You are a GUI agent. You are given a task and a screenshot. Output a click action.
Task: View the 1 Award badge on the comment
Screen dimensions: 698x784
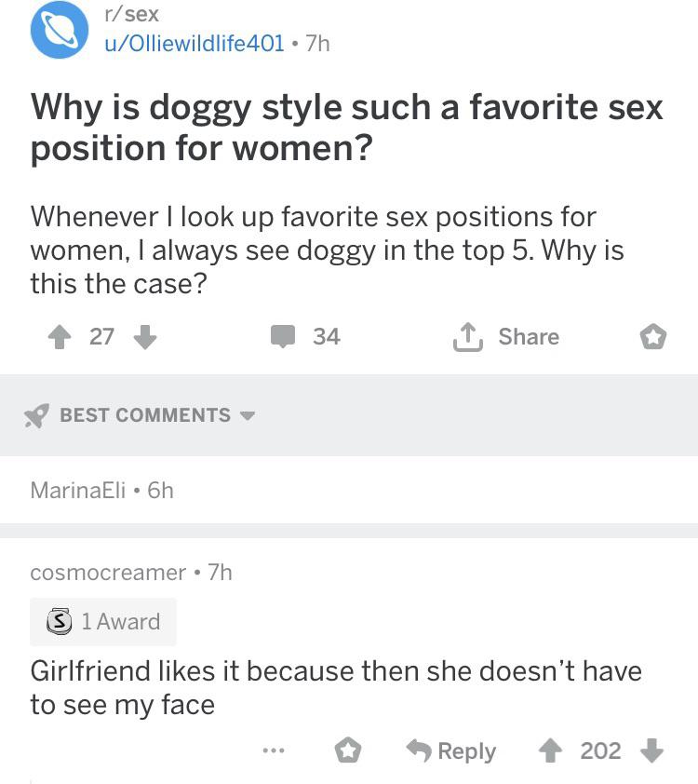[102, 622]
